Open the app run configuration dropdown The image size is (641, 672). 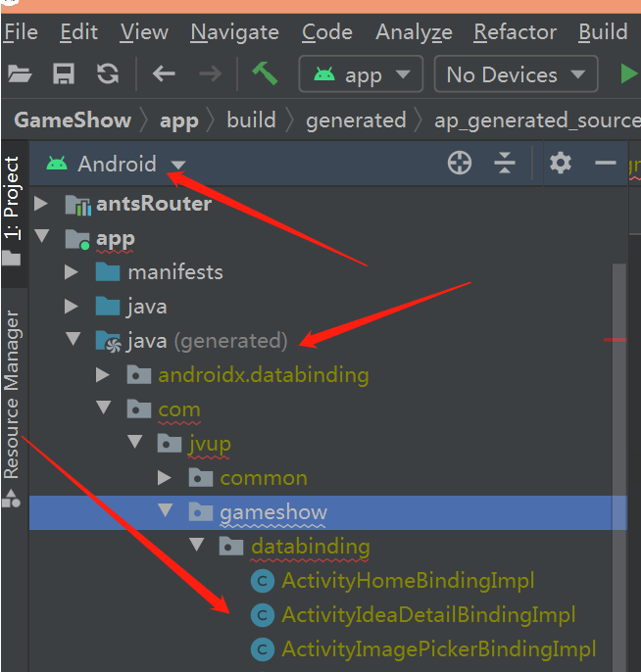[x=361, y=74]
